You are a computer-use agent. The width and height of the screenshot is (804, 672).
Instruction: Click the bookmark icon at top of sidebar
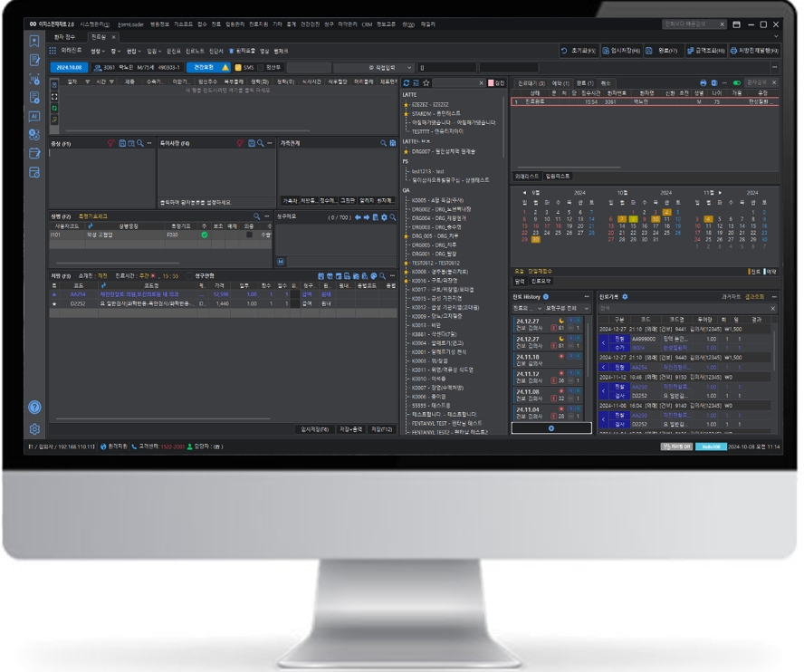pos(34,41)
